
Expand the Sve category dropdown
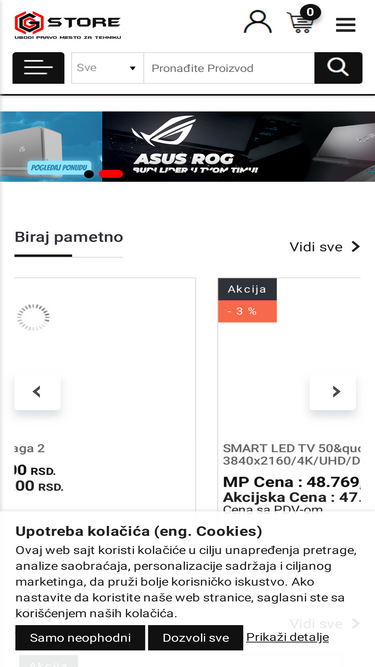pos(107,68)
